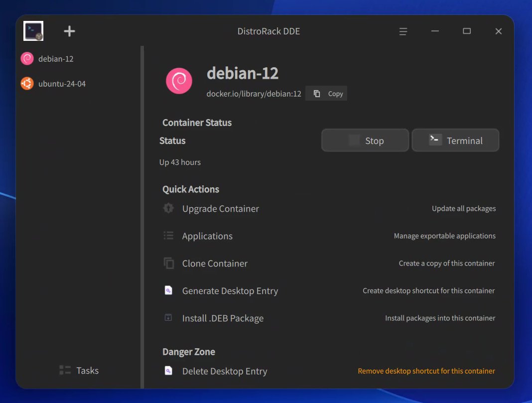532x403 pixels.
Task: Click the terminal prompt icon in Terminal button
Action: [x=435, y=139]
